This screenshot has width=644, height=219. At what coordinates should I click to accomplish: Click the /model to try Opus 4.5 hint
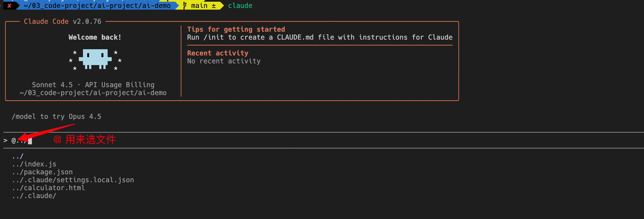(x=56, y=117)
